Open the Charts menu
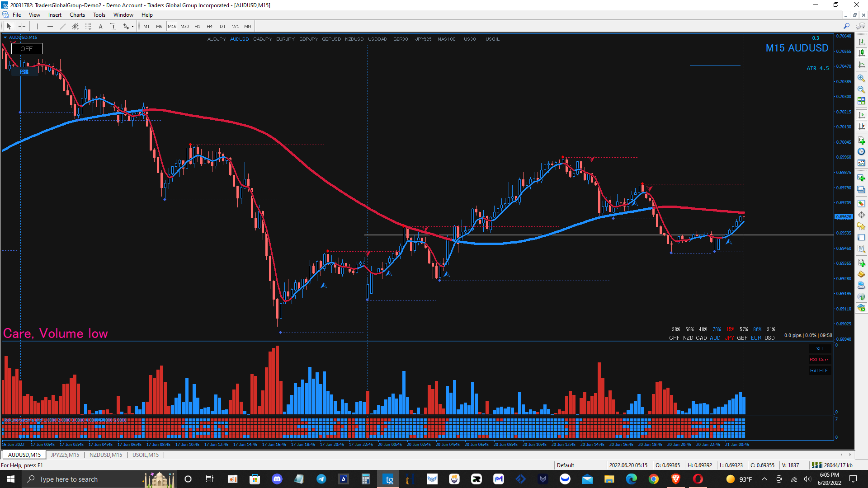Viewport: 868px width, 488px height. (x=77, y=15)
